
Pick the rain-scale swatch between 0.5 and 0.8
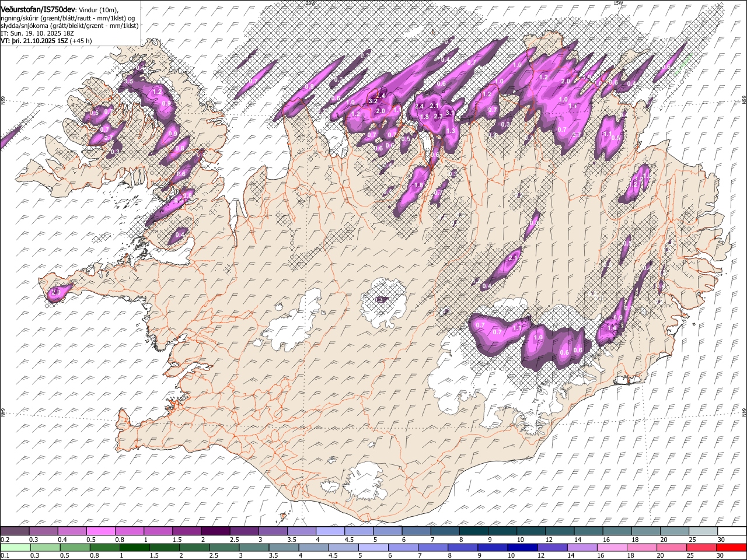(x=75, y=547)
